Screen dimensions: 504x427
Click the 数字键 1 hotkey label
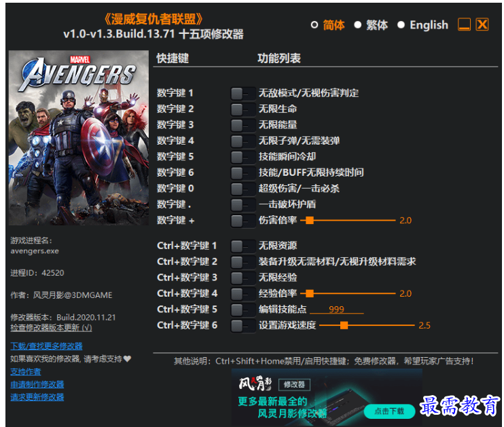[175, 93]
